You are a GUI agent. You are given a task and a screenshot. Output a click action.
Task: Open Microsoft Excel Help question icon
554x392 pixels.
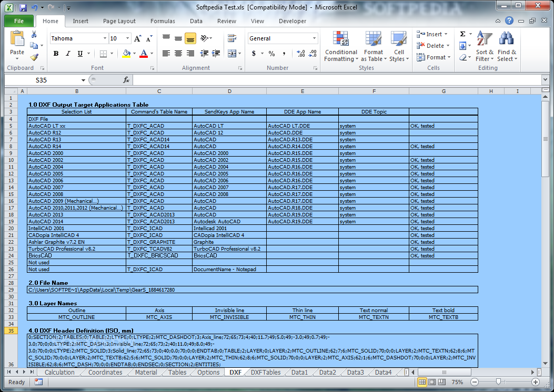(x=509, y=21)
